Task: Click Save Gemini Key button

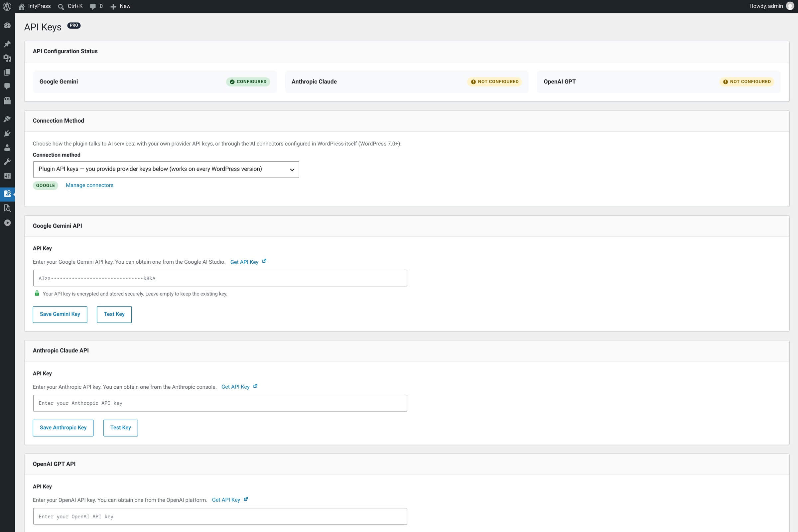Action: pyautogui.click(x=60, y=314)
